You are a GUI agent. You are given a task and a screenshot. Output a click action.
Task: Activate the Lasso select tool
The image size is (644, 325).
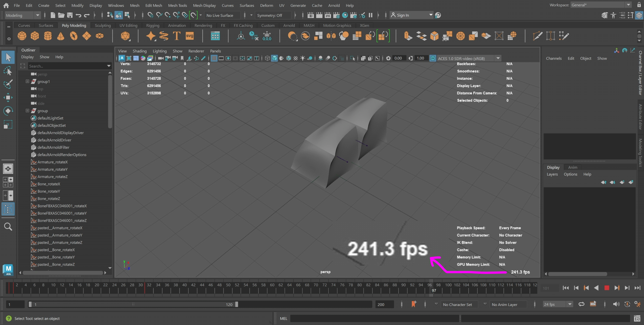tap(8, 71)
